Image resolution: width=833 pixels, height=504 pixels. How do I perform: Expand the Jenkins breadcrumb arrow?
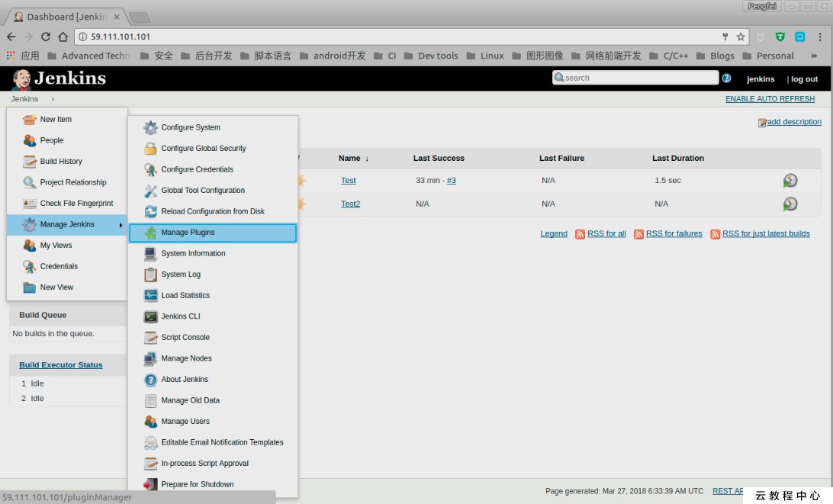pos(53,99)
